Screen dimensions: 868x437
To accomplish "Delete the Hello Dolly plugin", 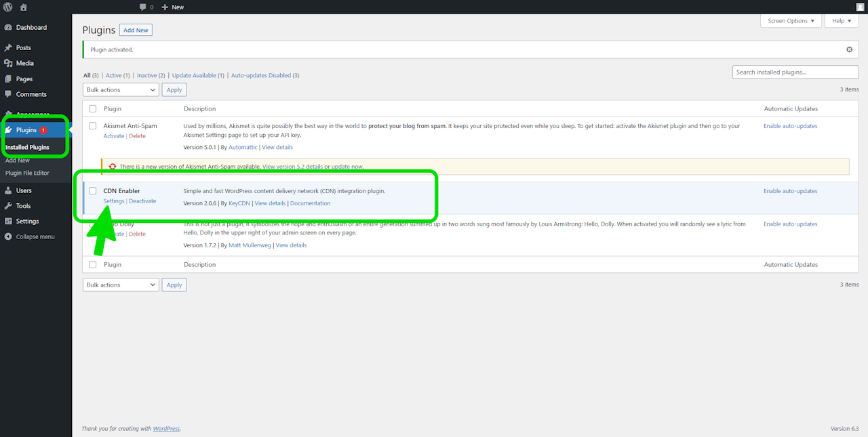I will click(x=137, y=234).
